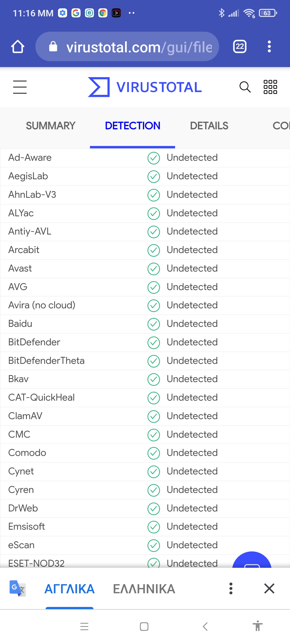Viewport: 290px width, 644px height.
Task: Open the VirusTotal hamburger menu
Action: 20,87
